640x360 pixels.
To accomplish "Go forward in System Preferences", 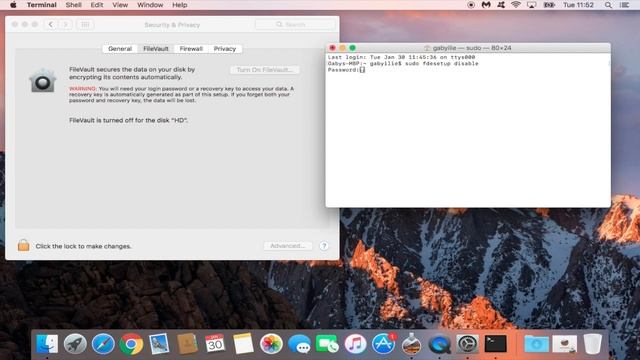I will 65,24.
